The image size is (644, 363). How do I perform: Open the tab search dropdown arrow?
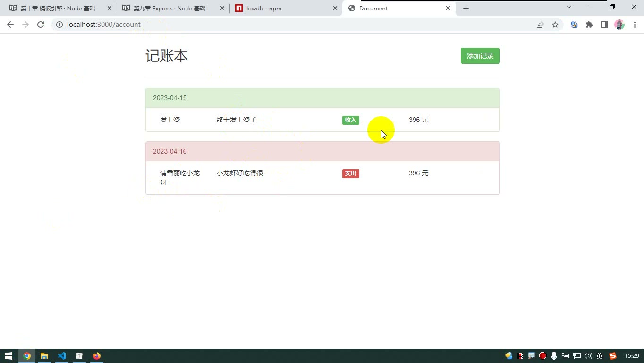(x=569, y=7)
